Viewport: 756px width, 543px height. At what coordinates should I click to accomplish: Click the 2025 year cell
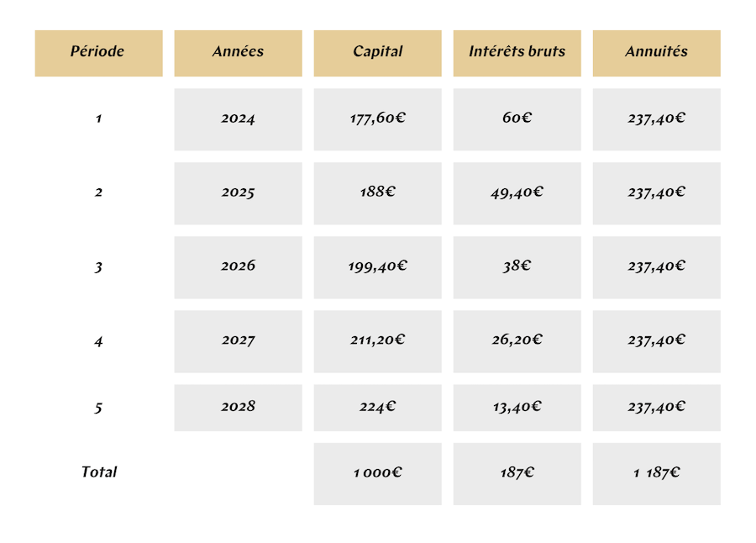(x=238, y=193)
